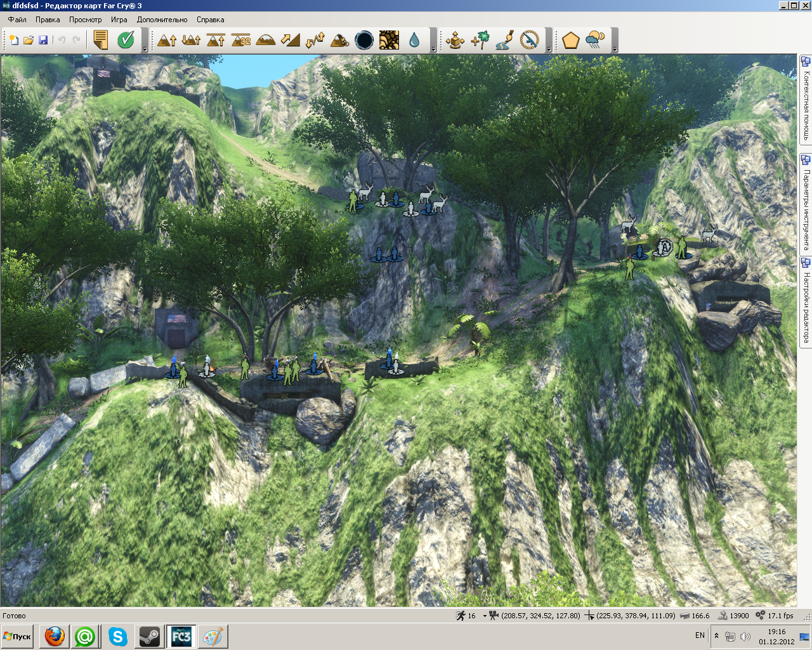Save the map with the floppy disk icon
812x650 pixels.
pos(43,40)
